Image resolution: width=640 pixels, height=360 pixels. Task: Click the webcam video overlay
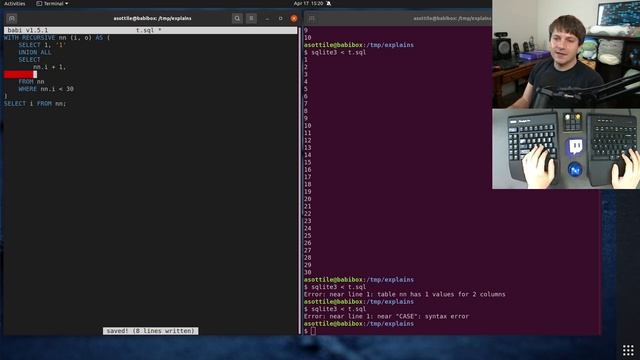(566, 54)
